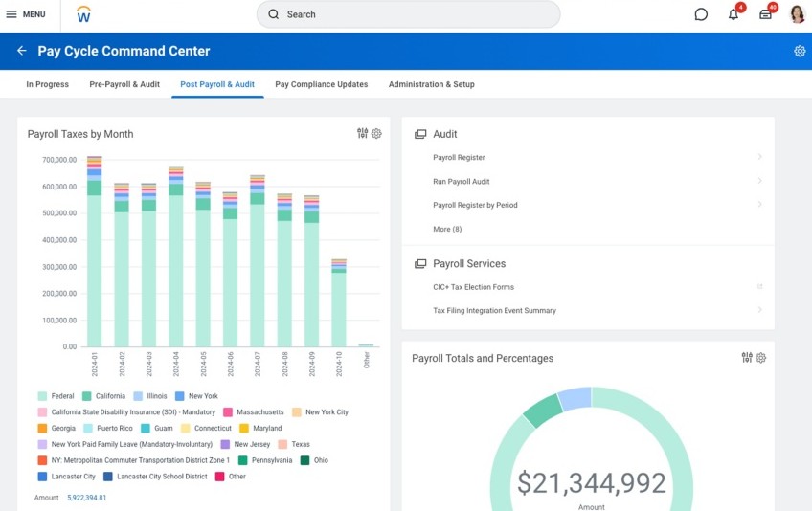Open notifications bell icon

coord(733,14)
